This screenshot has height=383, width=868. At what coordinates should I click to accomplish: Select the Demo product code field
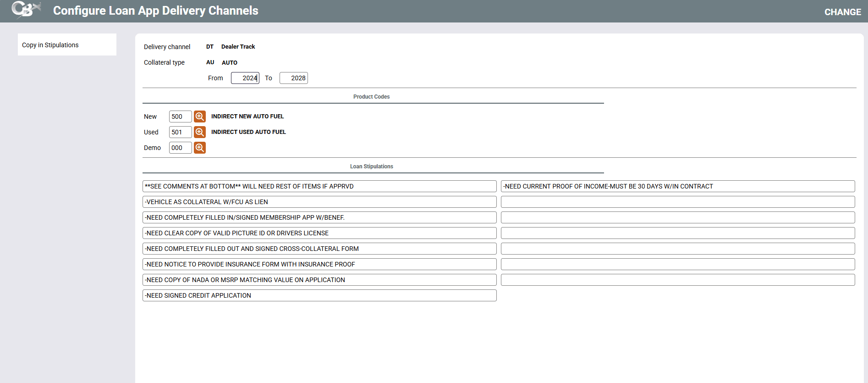[x=180, y=148]
